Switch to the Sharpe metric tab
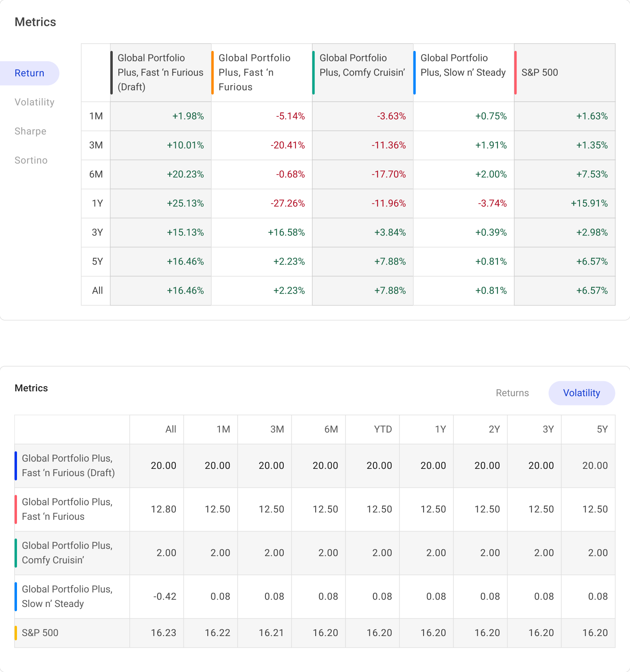The image size is (630, 672). pos(30,131)
